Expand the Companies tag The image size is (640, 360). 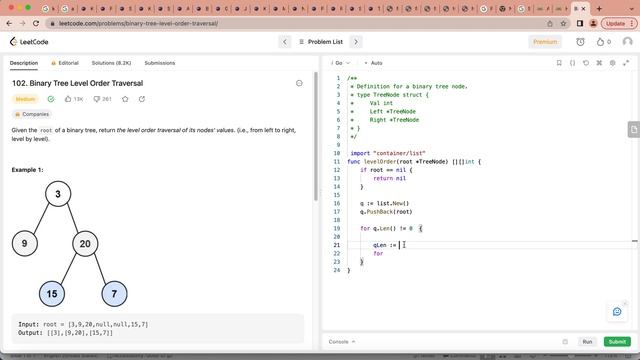[32, 114]
